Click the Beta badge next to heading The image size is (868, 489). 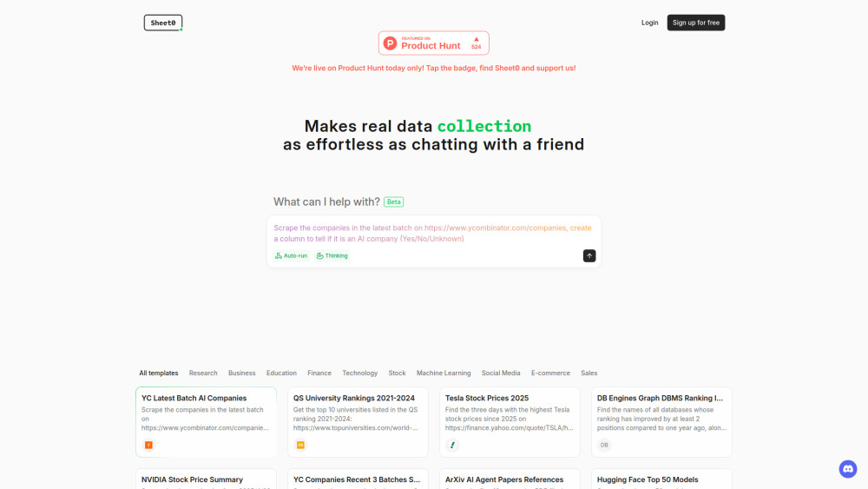[x=394, y=202]
